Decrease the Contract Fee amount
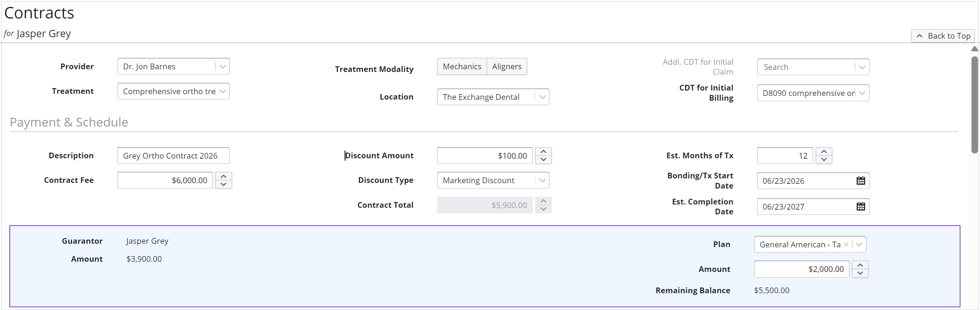 pyautogui.click(x=224, y=184)
